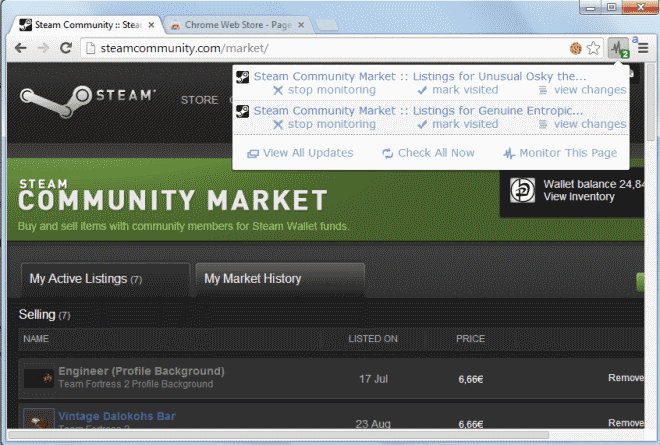Open Vintage Dalokohs Bar listing
The image size is (660, 445).
[x=117, y=416]
